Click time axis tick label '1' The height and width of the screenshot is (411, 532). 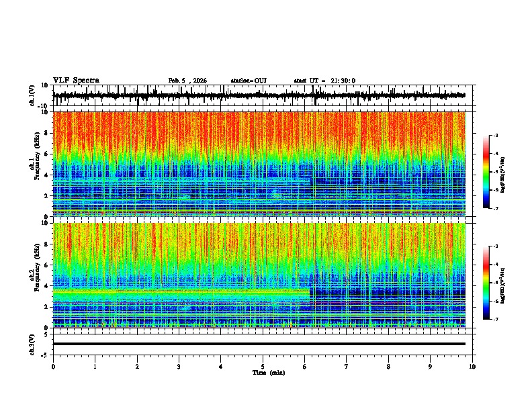(x=95, y=367)
